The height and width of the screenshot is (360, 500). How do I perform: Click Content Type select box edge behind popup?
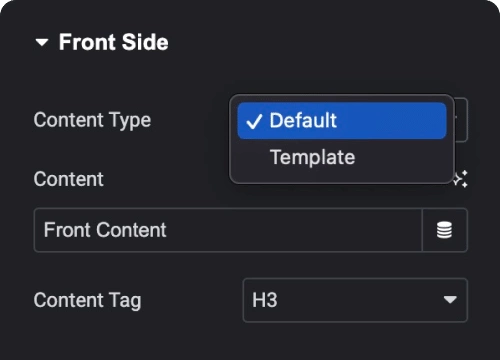462,120
